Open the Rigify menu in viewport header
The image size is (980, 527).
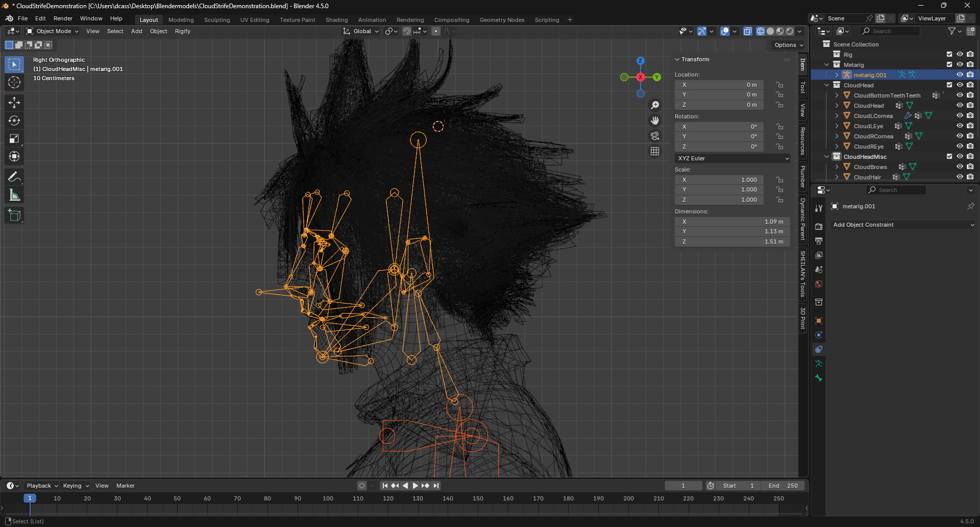tap(182, 31)
